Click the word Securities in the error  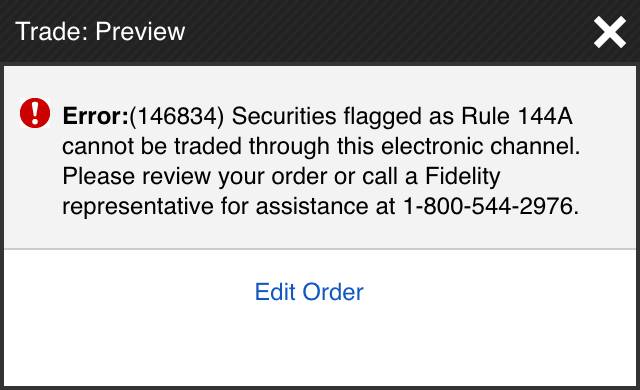pyautogui.click(x=284, y=116)
